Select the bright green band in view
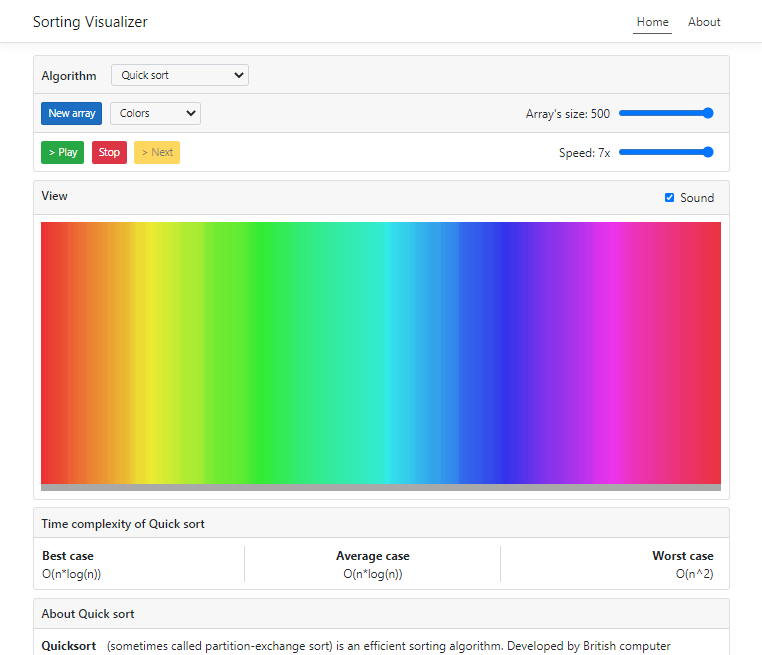This screenshot has height=655, width=762. 258,350
